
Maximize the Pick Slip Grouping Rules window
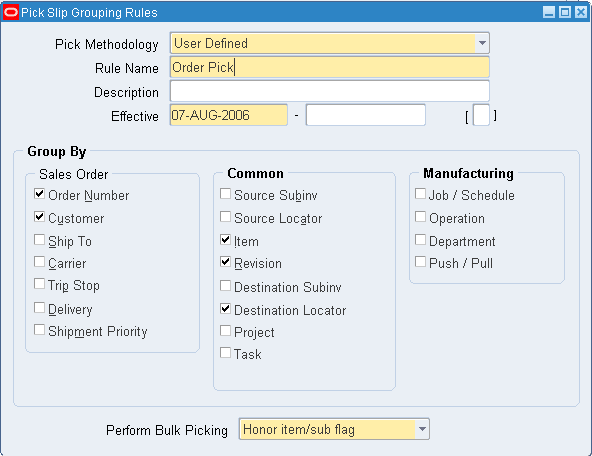click(x=565, y=12)
